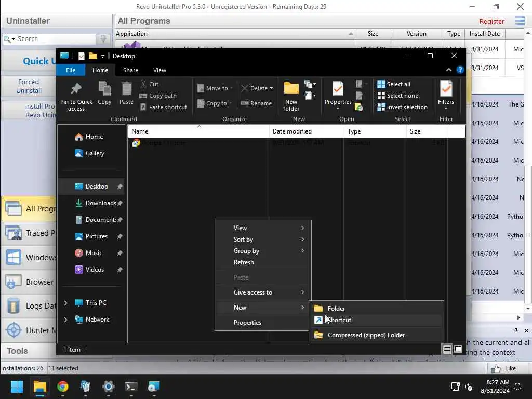Open Delete dropdown arrow
This screenshot has width=532, height=399.
271,88
